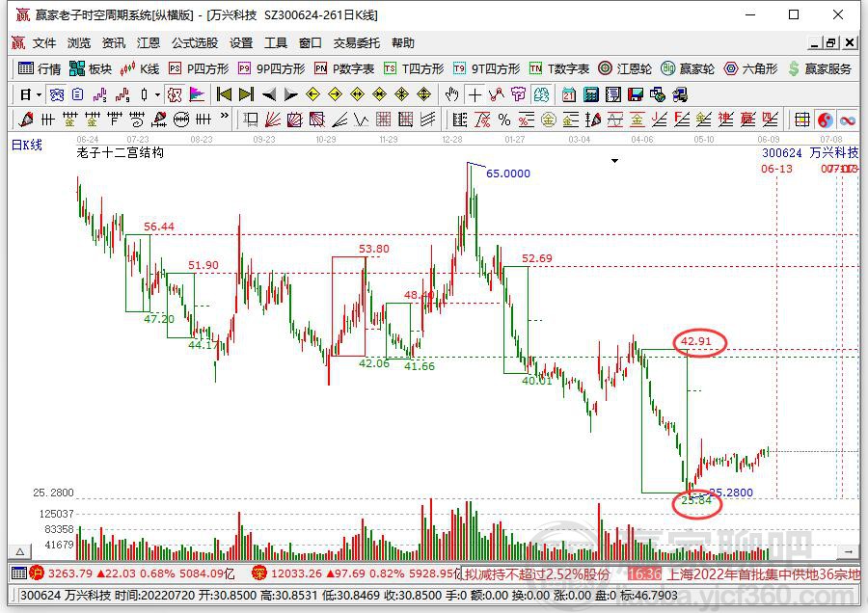Open the 板块 sector view
Viewport: 868px width, 613px height.
pyautogui.click(x=91, y=68)
